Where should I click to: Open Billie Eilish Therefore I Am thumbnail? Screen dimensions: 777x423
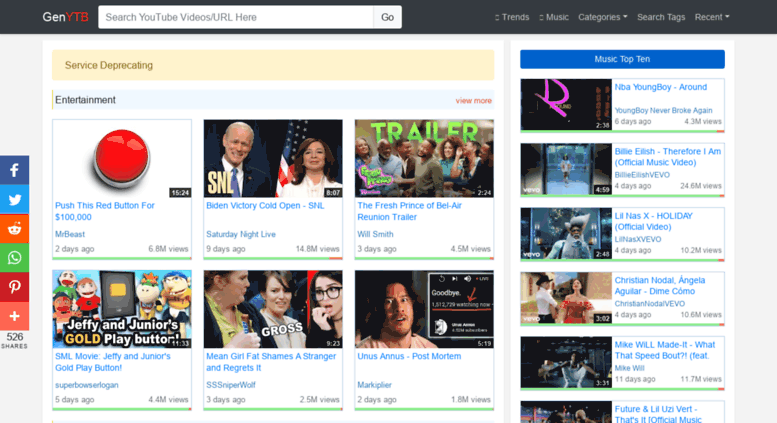tap(566, 169)
